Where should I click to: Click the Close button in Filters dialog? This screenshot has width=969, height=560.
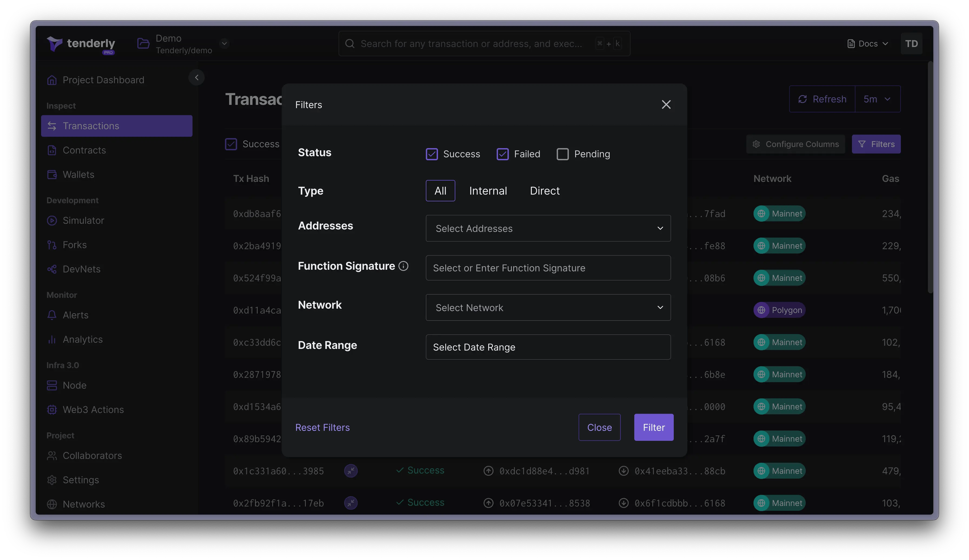(x=599, y=427)
